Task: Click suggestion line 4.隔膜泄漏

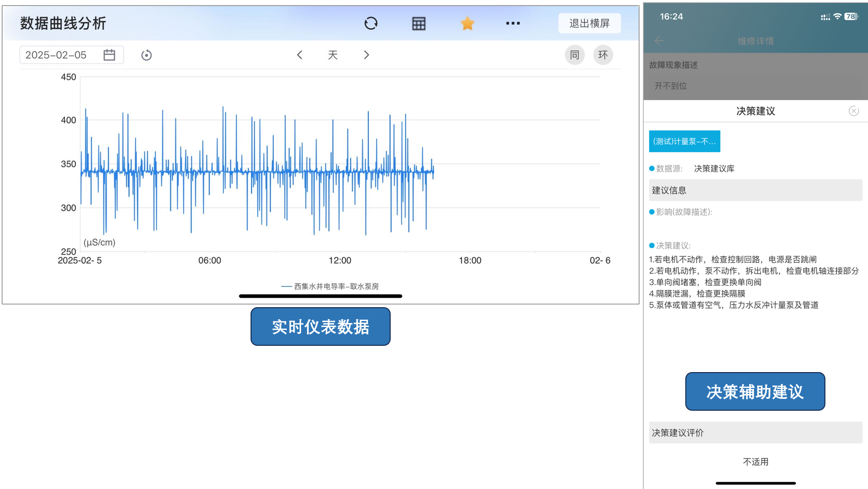Action: [697, 293]
